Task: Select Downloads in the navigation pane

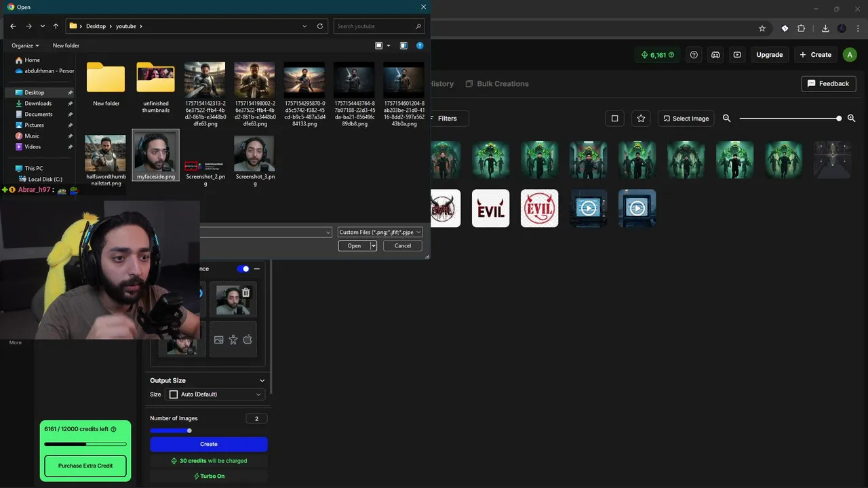Action: coord(39,103)
